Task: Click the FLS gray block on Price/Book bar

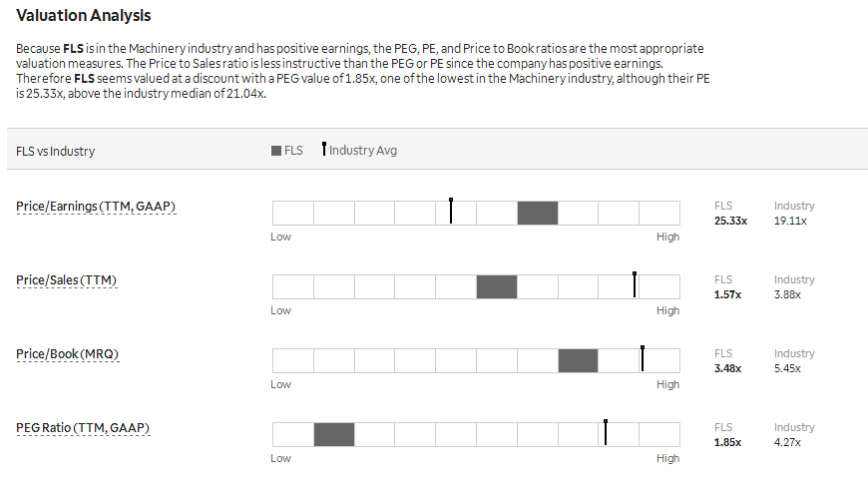Action: pos(578,361)
